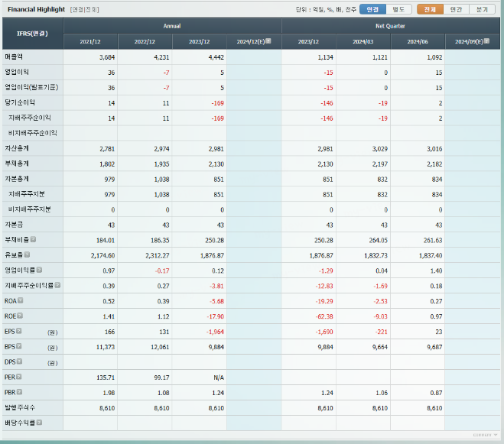Click total assets value 3,029

(380, 149)
